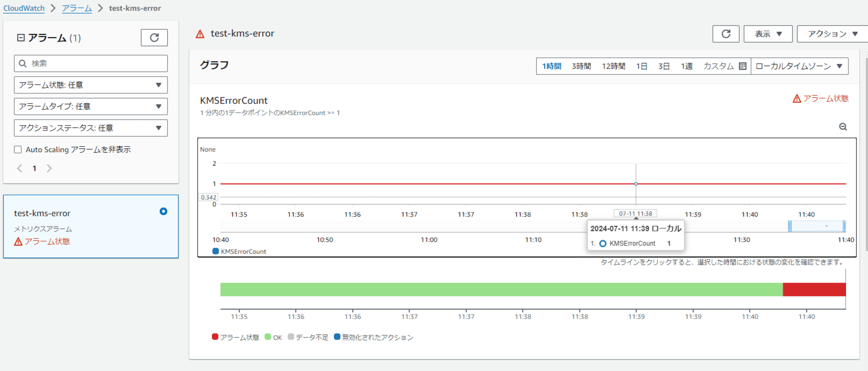
Task: Open the アラームタイプ: 任意 dropdown
Action: click(x=91, y=106)
